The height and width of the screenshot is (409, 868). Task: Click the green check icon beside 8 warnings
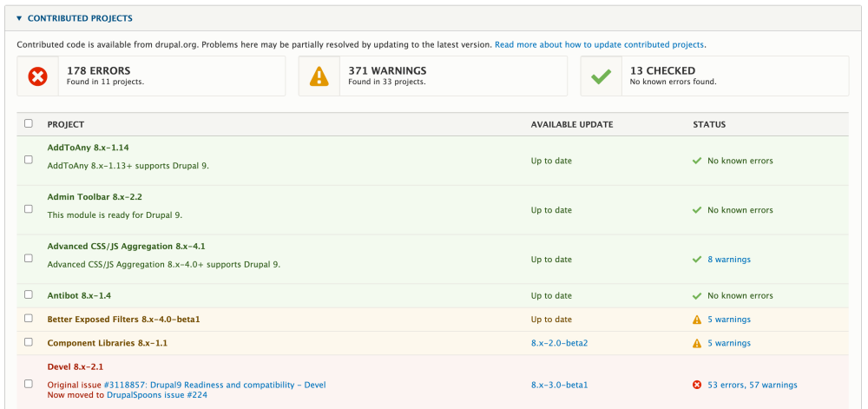pos(697,259)
